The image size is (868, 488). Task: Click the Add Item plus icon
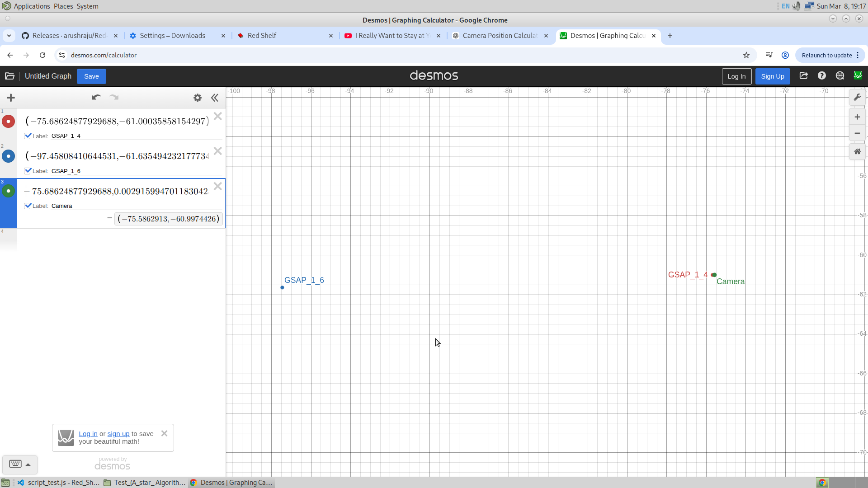click(11, 98)
